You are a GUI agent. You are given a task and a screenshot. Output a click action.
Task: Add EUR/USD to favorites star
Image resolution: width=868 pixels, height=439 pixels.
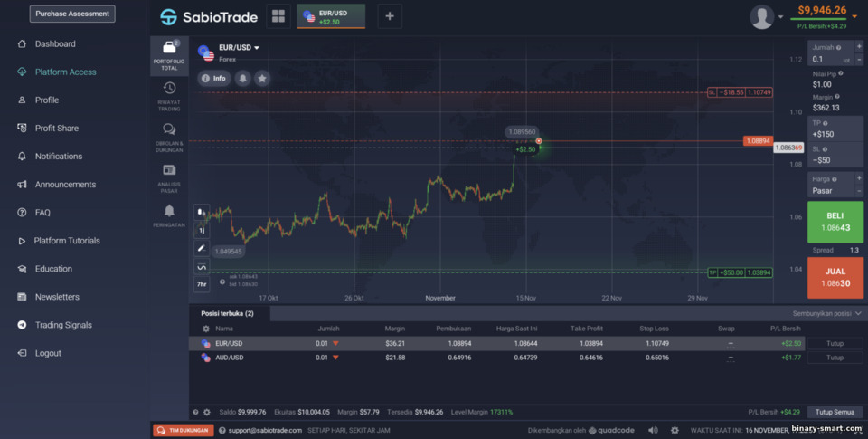pyautogui.click(x=262, y=78)
